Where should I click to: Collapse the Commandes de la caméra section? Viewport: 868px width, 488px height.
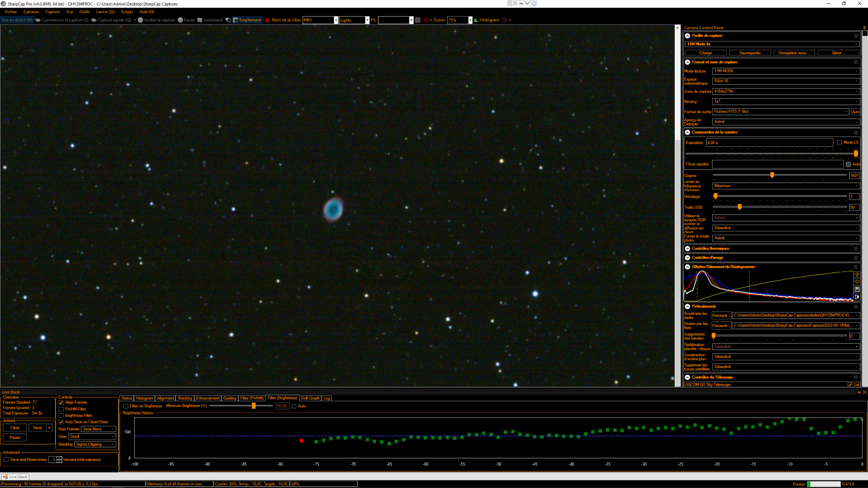tap(687, 132)
